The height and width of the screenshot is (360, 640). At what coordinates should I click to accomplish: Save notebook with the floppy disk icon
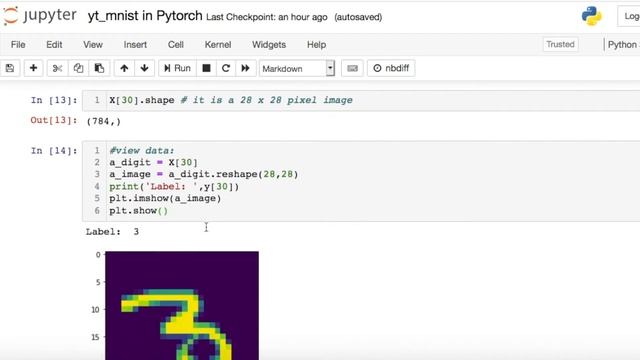tap(10, 68)
